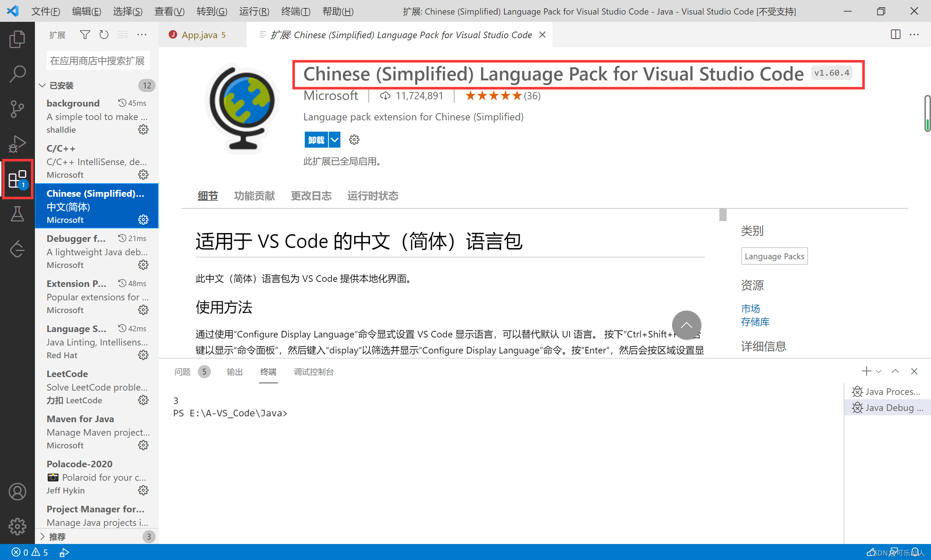Open the 编辑(E) menu
This screenshot has width=931, height=560.
(x=87, y=11)
